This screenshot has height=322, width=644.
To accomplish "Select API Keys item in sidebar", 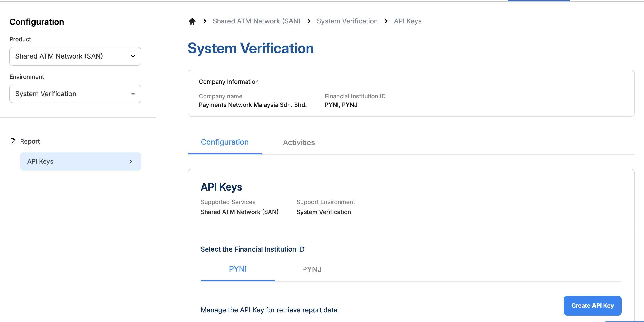I will [x=75, y=162].
